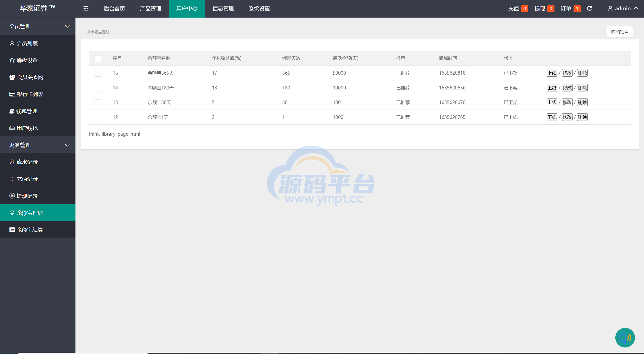644x354 pixels.
Task: Click 修改 for 余额宝1天
Action: click(x=567, y=117)
